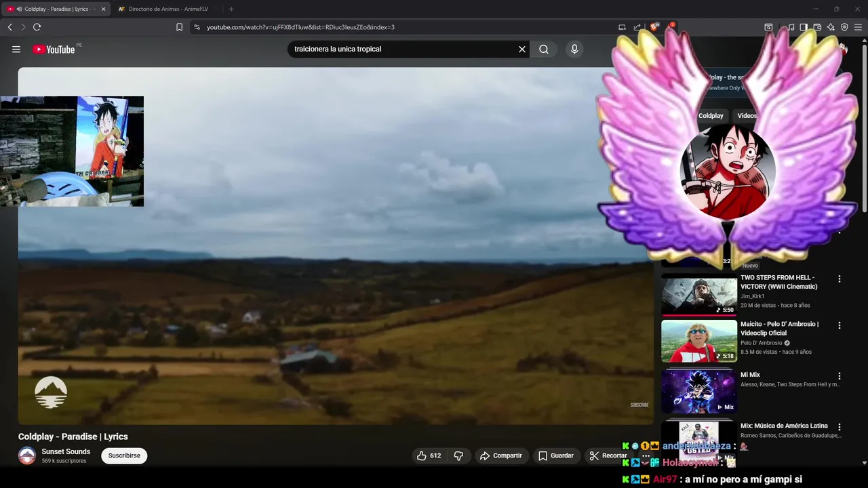Open the 'Maicito - Pelo D' Ambrosio' title link
Viewport: 868px width, 488px height.
(x=780, y=329)
